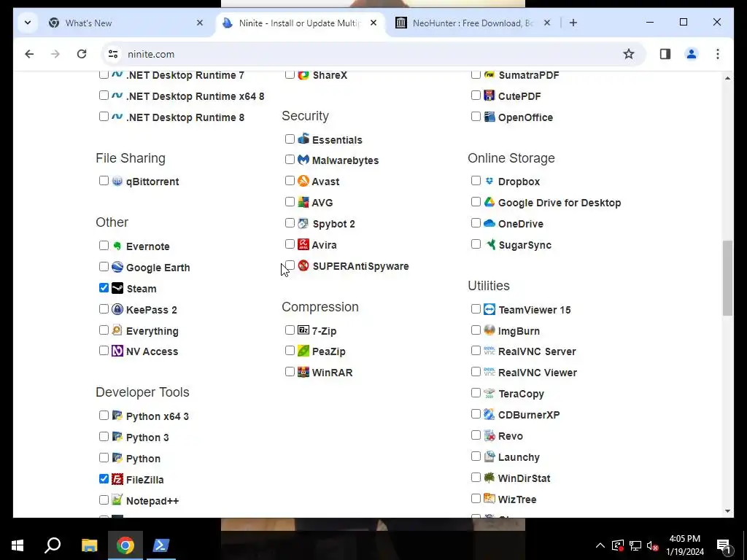Select the Ninite tab
Image resolution: width=747 pixels, height=560 pixels.
pyautogui.click(x=300, y=23)
